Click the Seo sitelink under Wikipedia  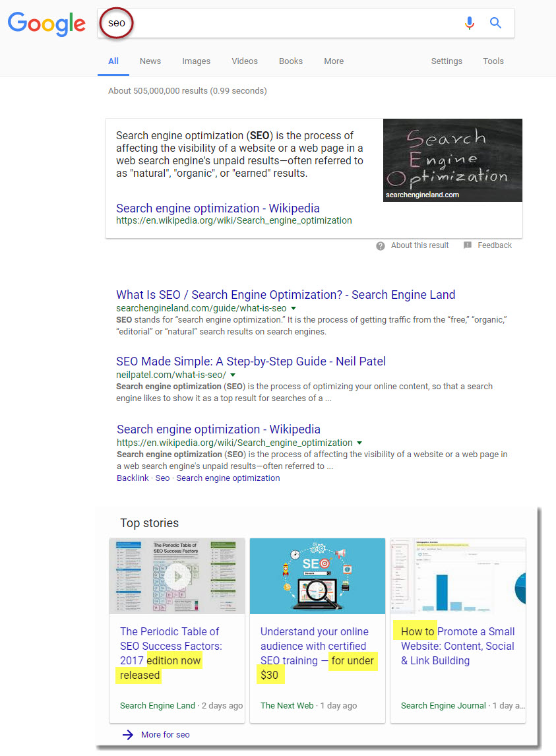[x=162, y=478]
